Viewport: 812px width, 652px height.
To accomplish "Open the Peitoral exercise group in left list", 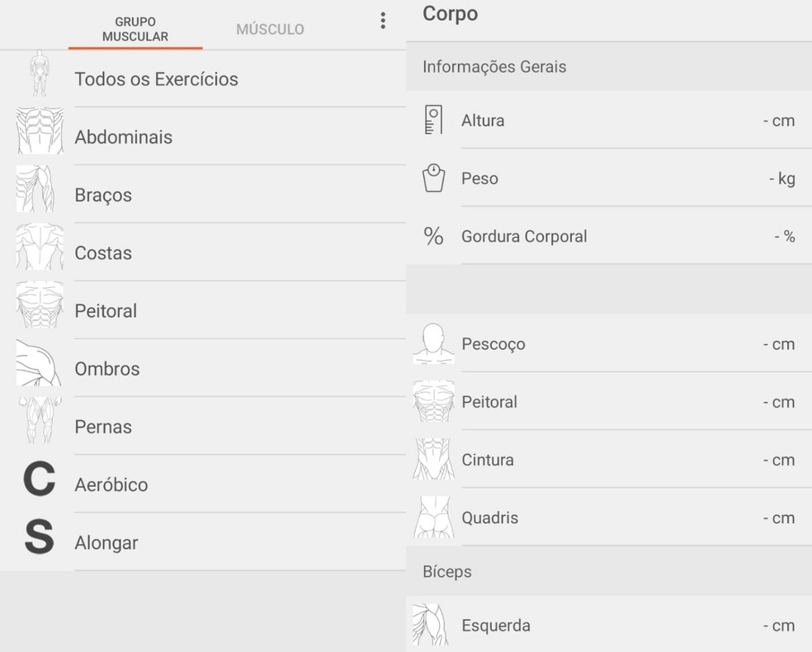I will 106,311.
